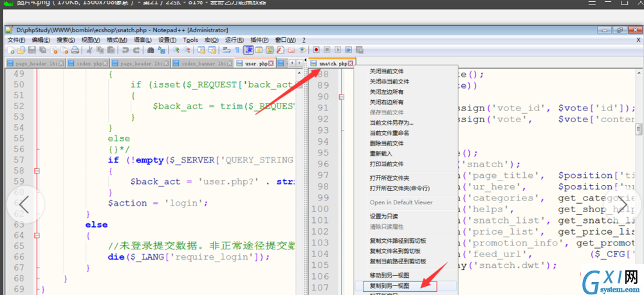The height and width of the screenshot is (295, 644).
Task: Open the 搜索(S) menu
Action: tap(66, 40)
